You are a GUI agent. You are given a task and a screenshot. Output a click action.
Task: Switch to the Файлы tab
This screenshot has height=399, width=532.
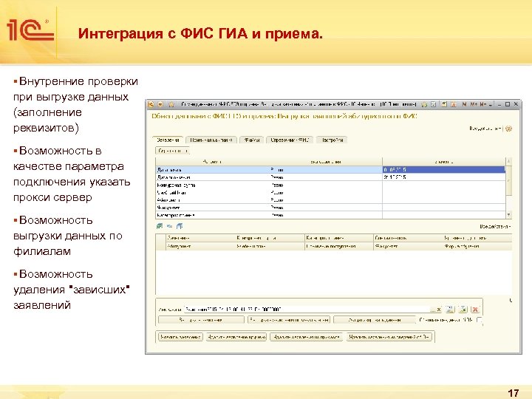pos(252,140)
